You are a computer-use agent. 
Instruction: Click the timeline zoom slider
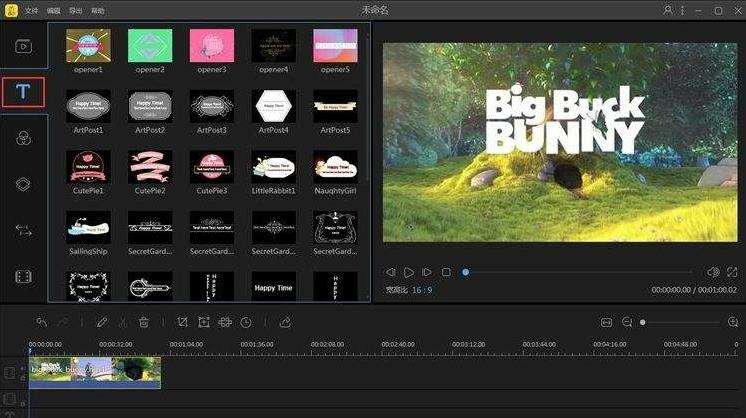[681, 322]
